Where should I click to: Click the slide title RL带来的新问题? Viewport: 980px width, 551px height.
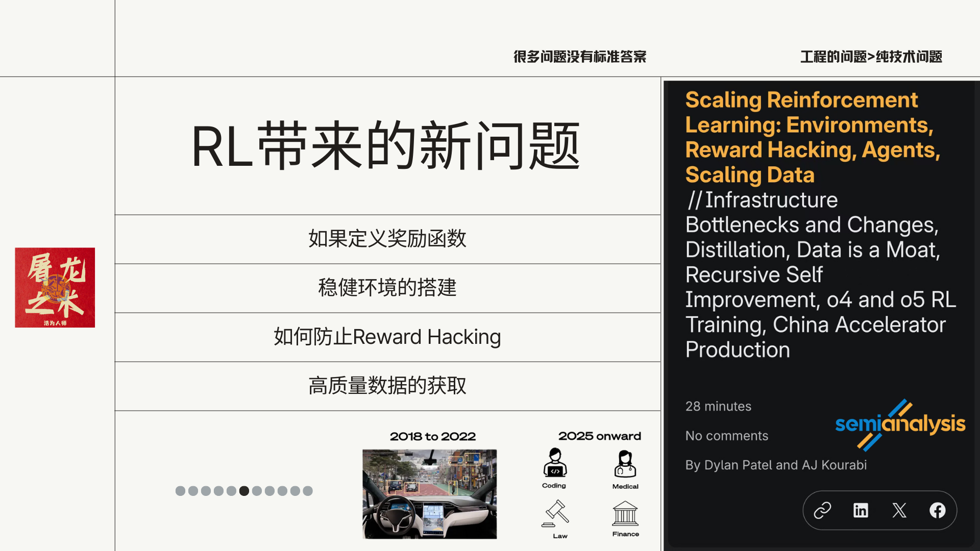(x=386, y=146)
